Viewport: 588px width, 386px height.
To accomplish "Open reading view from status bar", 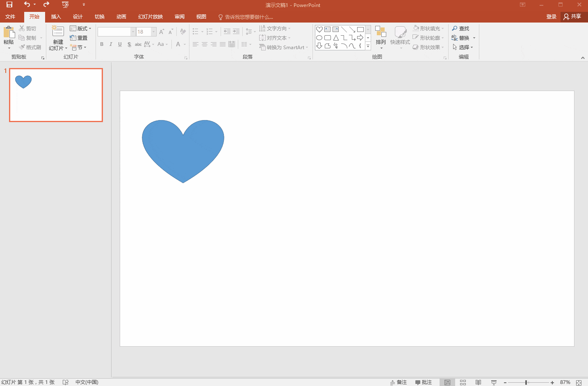I will (478, 382).
